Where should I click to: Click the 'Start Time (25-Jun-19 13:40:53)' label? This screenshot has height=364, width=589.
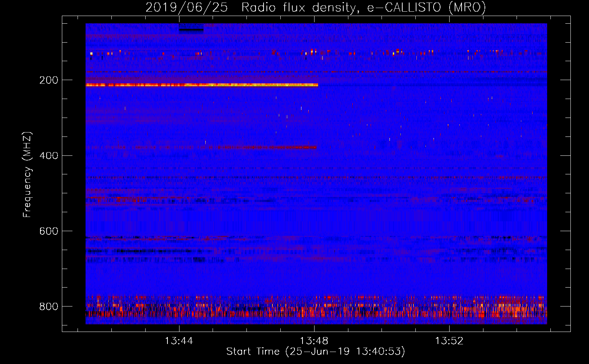[x=316, y=352]
